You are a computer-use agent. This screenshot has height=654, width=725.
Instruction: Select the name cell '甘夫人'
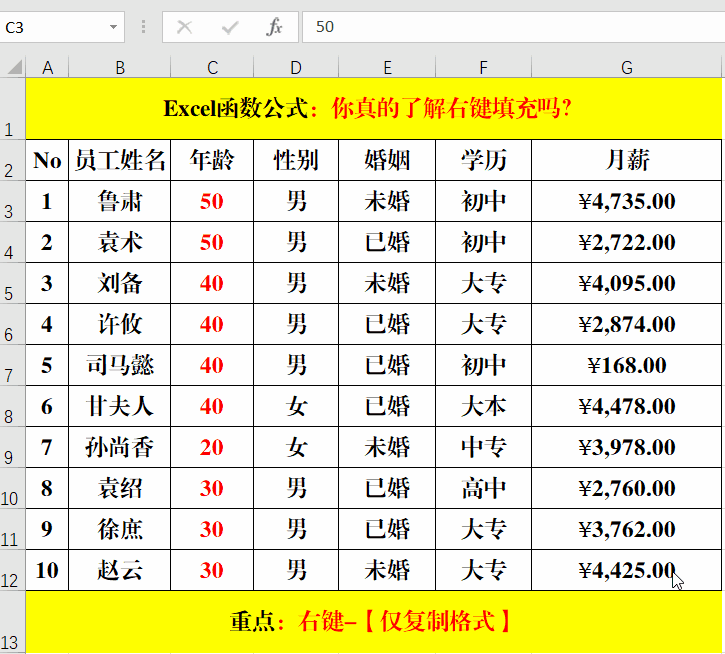click(120, 406)
